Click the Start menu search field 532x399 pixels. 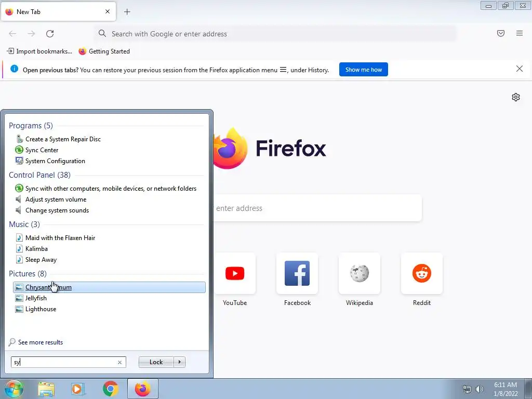pyautogui.click(x=69, y=362)
